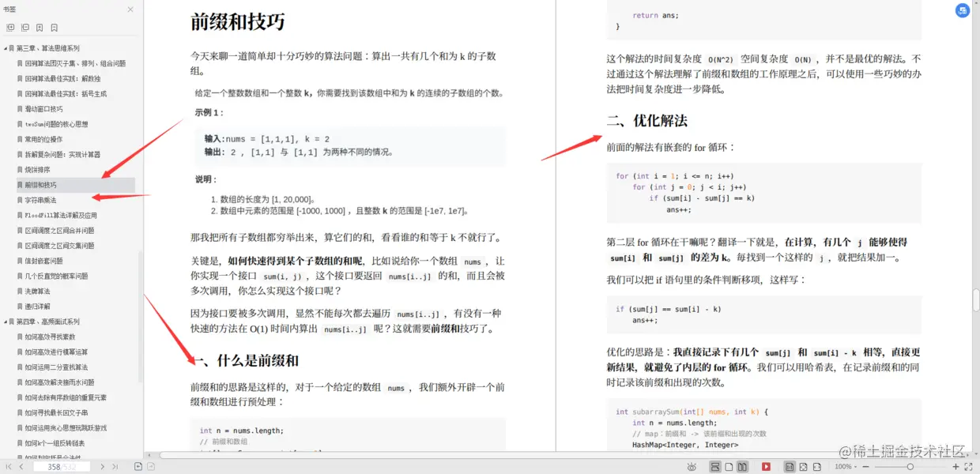980x474 pixels.
Task: Open bookmark 如何高效寻找素数
Action: click(50, 337)
